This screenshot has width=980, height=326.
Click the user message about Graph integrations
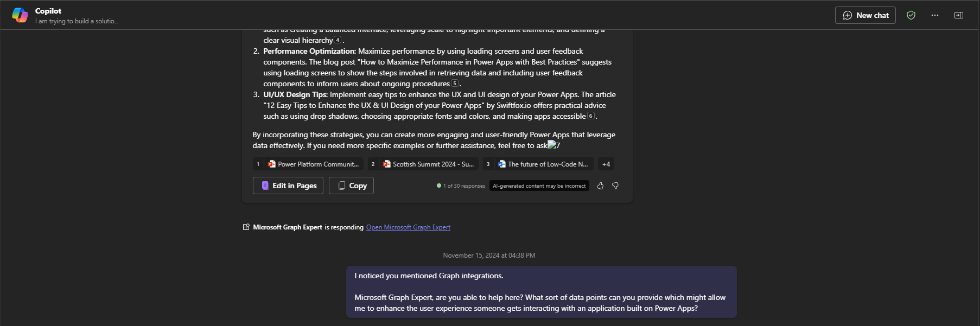[542, 292]
